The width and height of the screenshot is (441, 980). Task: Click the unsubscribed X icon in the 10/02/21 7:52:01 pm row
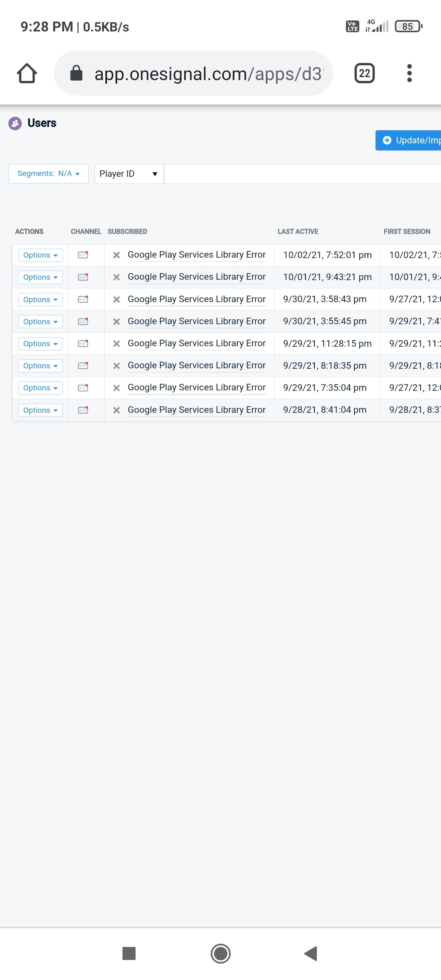pyautogui.click(x=116, y=255)
